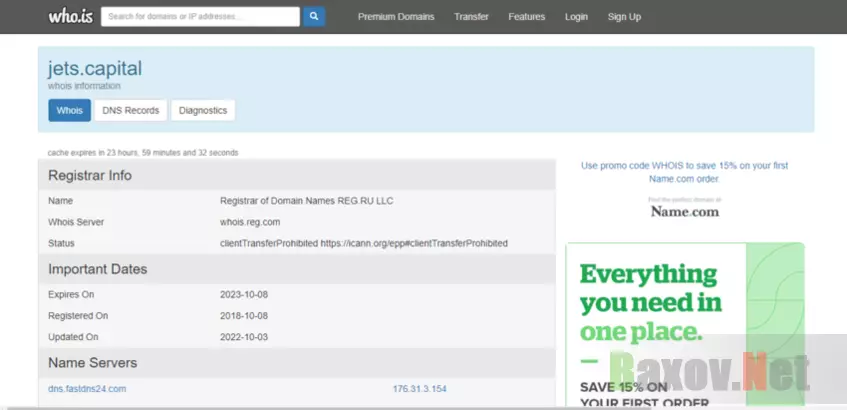Focus the domain search input field
This screenshot has height=410, width=847.
200,16
